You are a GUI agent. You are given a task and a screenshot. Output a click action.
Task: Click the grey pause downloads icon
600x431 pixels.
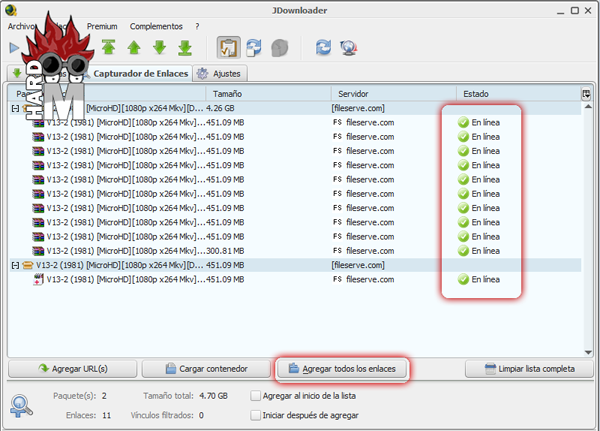pyautogui.click(x=279, y=48)
